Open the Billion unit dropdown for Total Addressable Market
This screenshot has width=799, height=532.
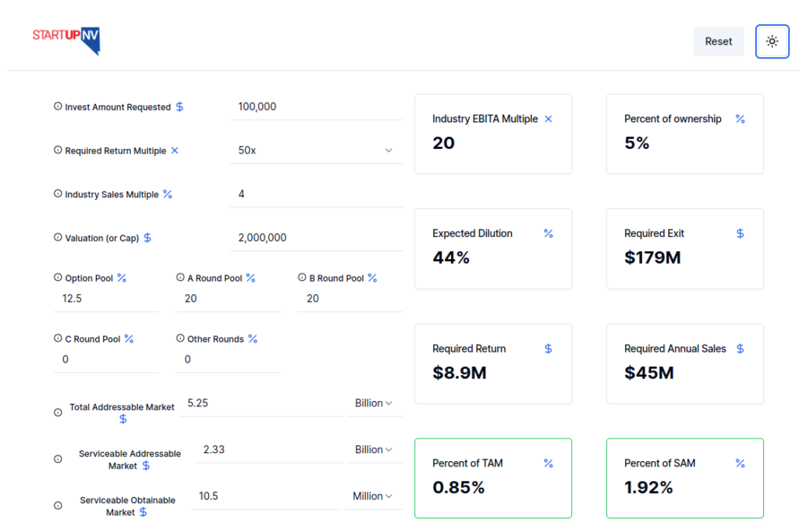point(373,403)
